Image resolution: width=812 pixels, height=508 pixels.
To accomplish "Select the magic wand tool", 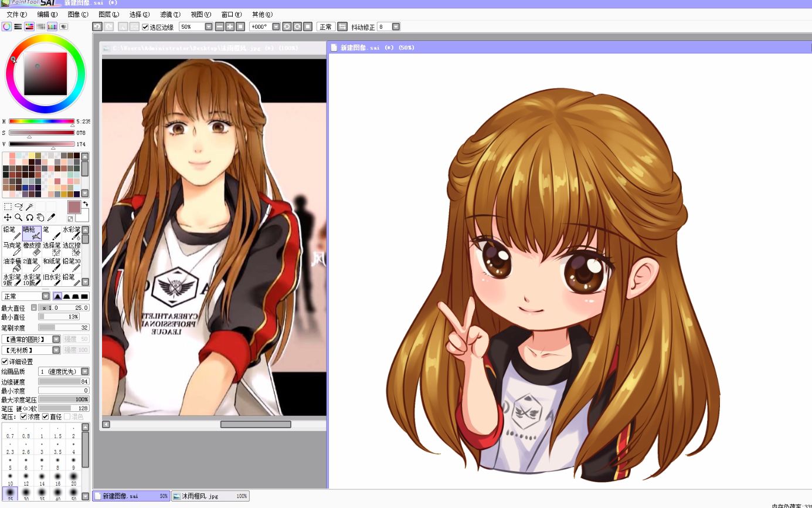I will point(29,206).
